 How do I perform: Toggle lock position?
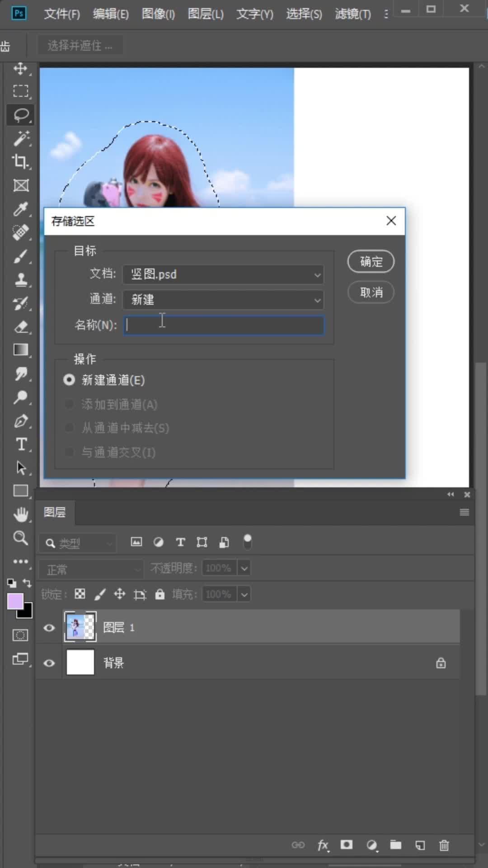click(119, 594)
